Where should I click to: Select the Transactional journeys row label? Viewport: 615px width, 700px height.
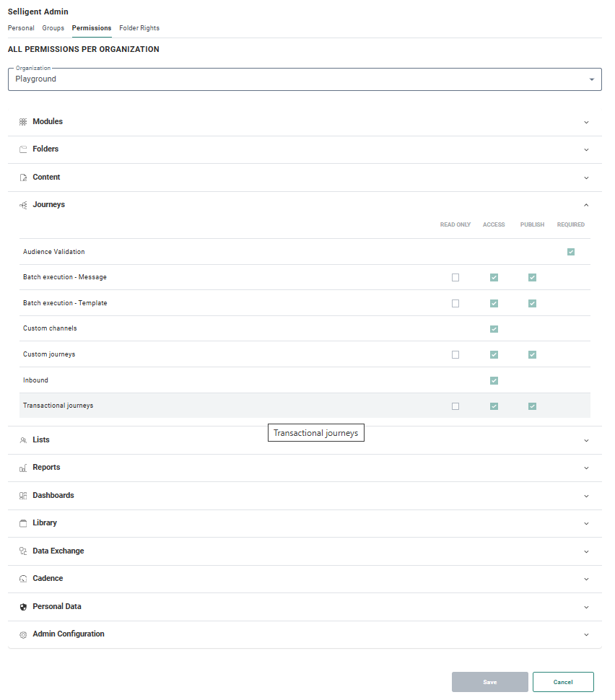click(58, 406)
